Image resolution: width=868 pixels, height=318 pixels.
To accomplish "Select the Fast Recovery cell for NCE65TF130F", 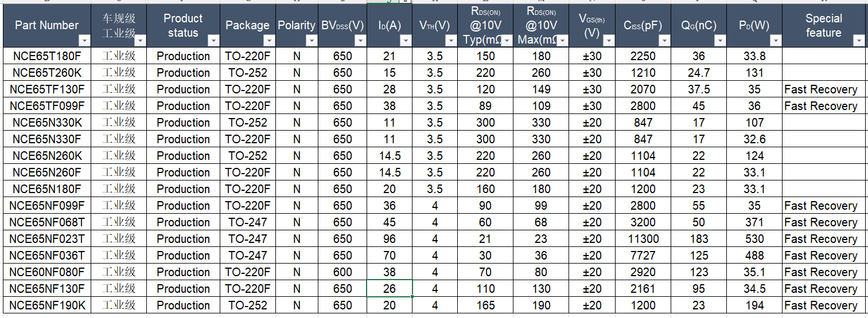I will [x=820, y=89].
